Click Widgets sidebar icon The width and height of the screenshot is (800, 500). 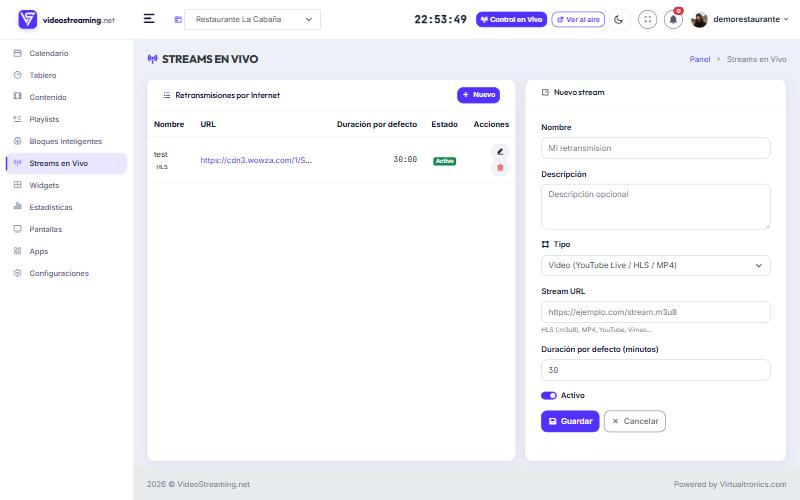point(17,185)
